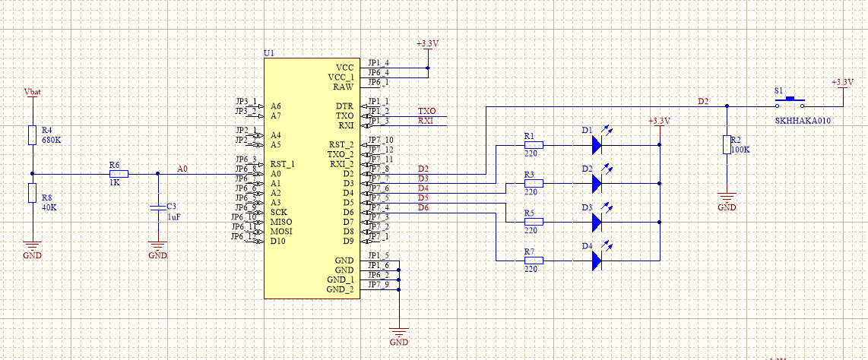This screenshot has height=360, width=868.
Task: Select the RXI net label
Action: [426, 120]
